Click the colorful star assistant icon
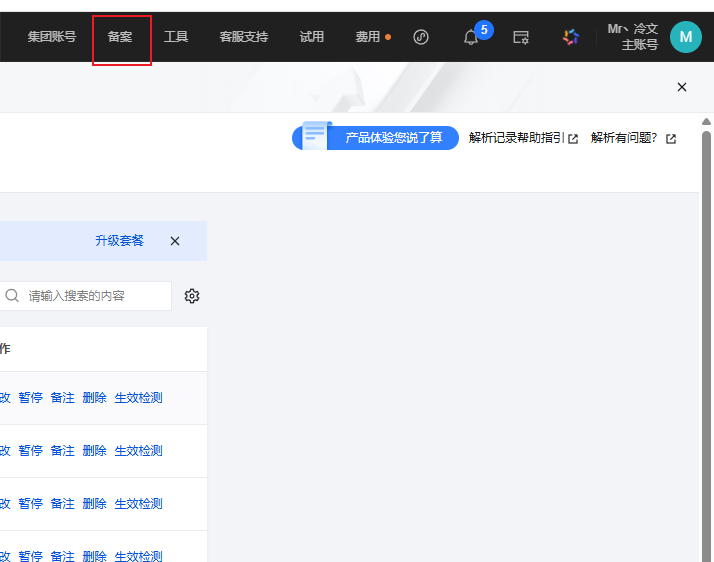 [571, 37]
